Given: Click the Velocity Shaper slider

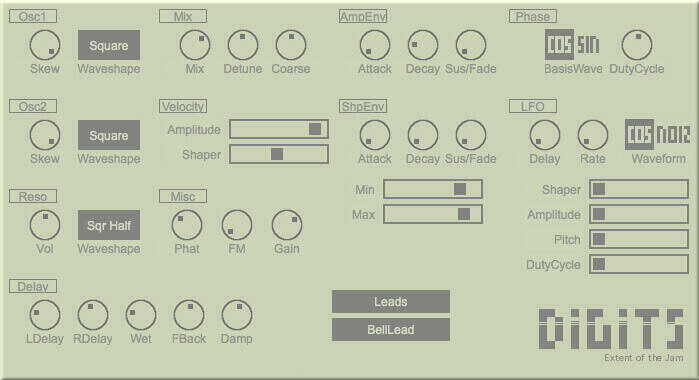Looking at the screenshot, I should pos(279,154).
